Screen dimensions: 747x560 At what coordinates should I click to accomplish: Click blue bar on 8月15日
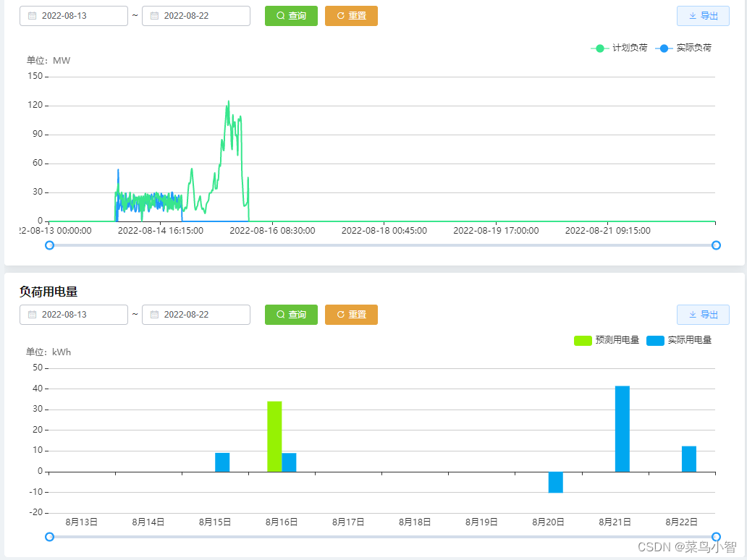(222, 462)
